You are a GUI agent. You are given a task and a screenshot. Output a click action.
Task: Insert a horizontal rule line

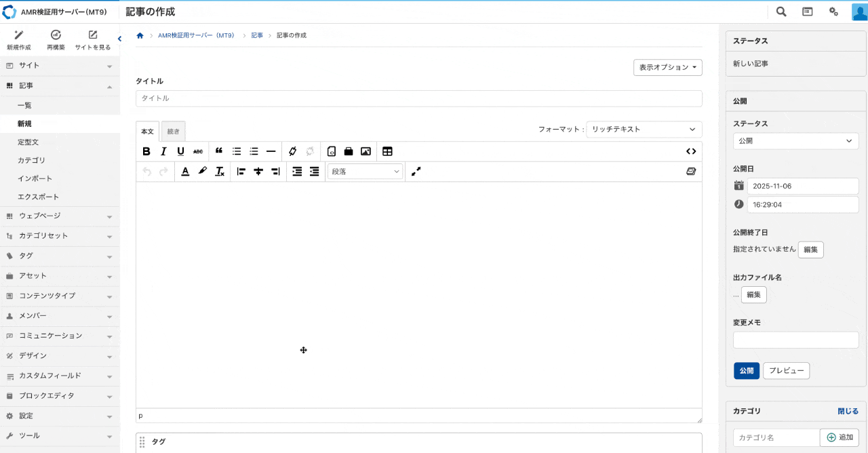click(271, 151)
